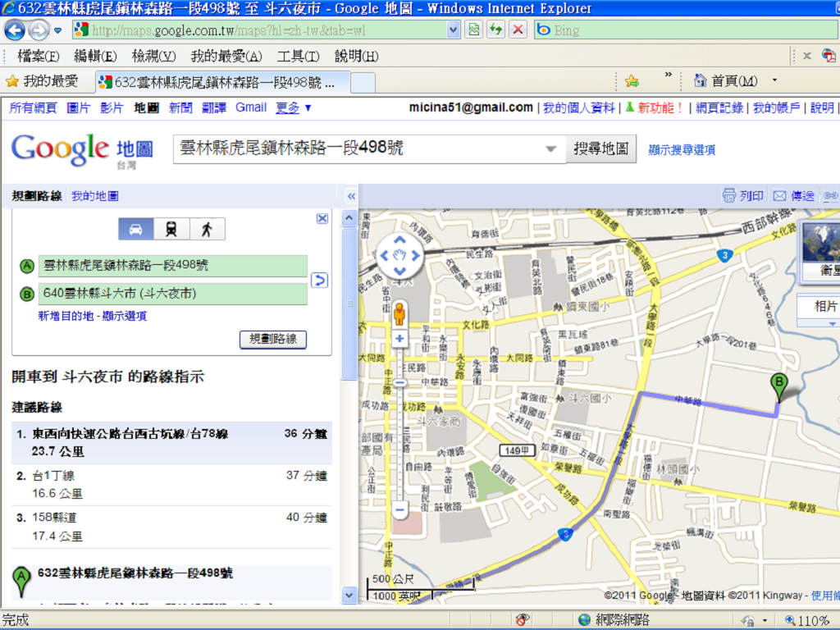Viewport: 840px width, 630px height.
Task: Click the map zoom slider handle
Action: click(x=399, y=382)
